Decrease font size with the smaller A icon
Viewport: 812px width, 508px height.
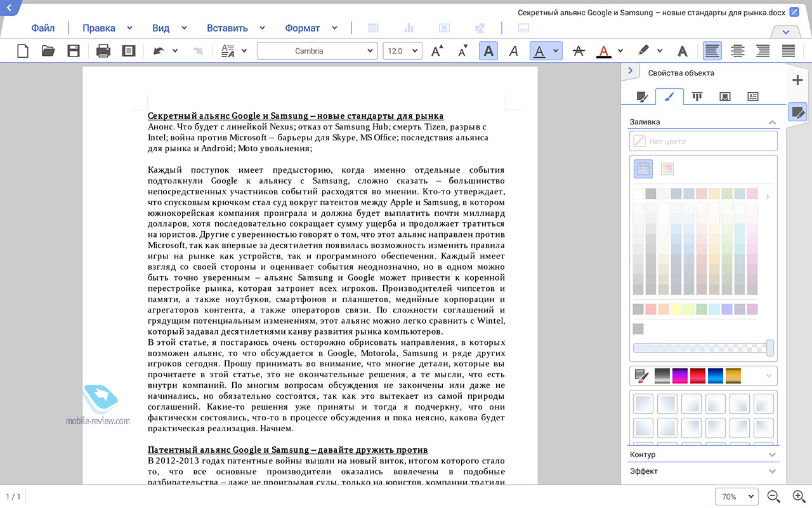[x=462, y=51]
